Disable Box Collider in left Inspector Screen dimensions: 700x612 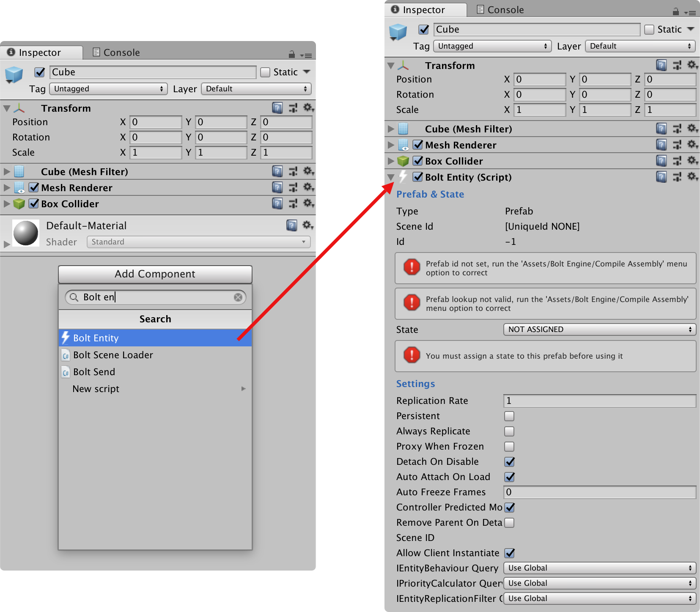(x=34, y=203)
